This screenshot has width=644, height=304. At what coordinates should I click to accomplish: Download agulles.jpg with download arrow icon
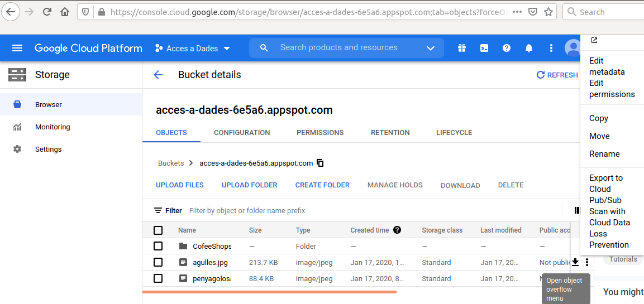coord(575,262)
